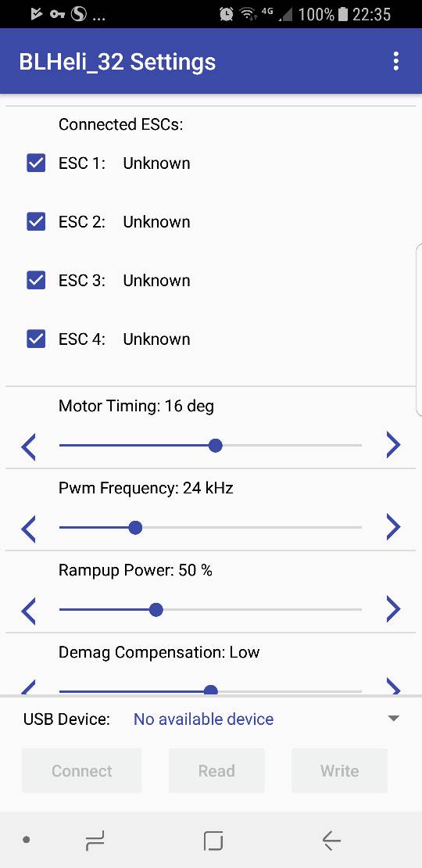Increase Rampup Power with right arrow

point(393,608)
